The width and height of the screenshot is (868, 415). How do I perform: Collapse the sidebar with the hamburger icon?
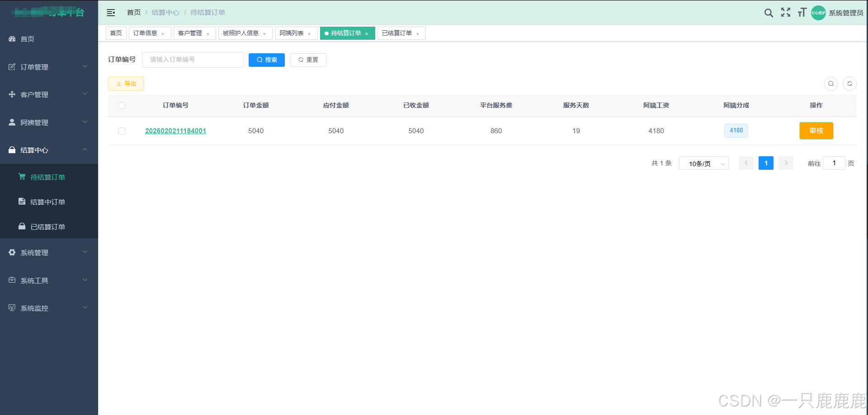click(111, 13)
